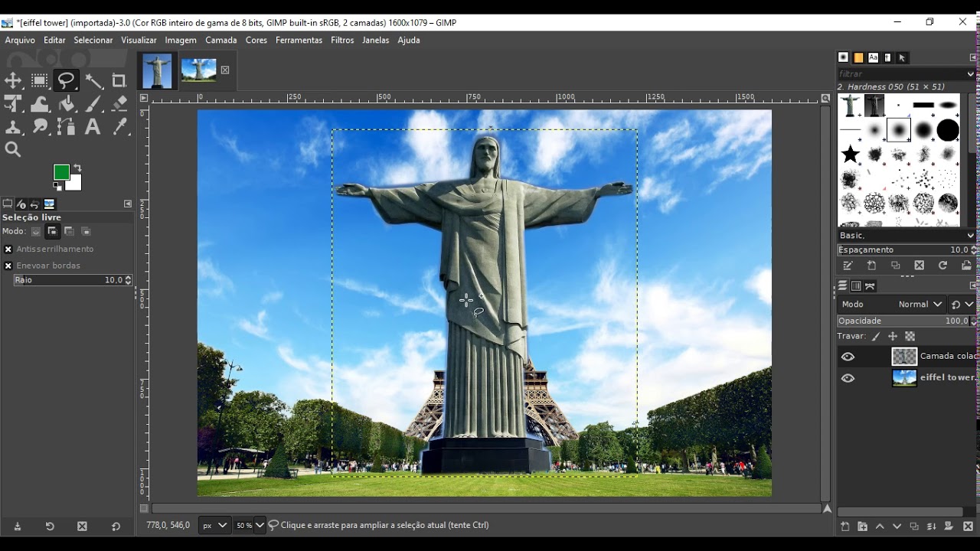Select the Crop tool
Screen dimensions: 980x551
(119, 80)
